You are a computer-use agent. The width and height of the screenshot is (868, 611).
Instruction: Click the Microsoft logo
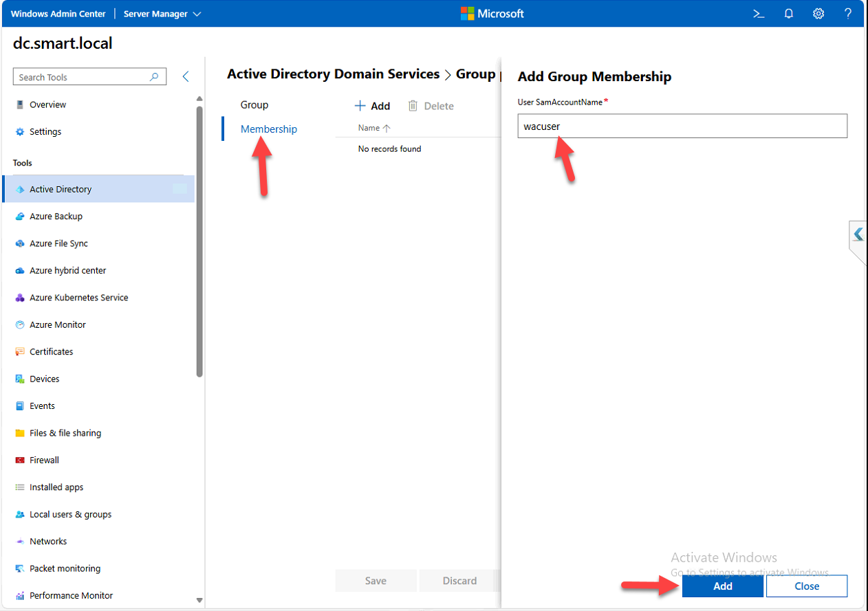pos(492,14)
